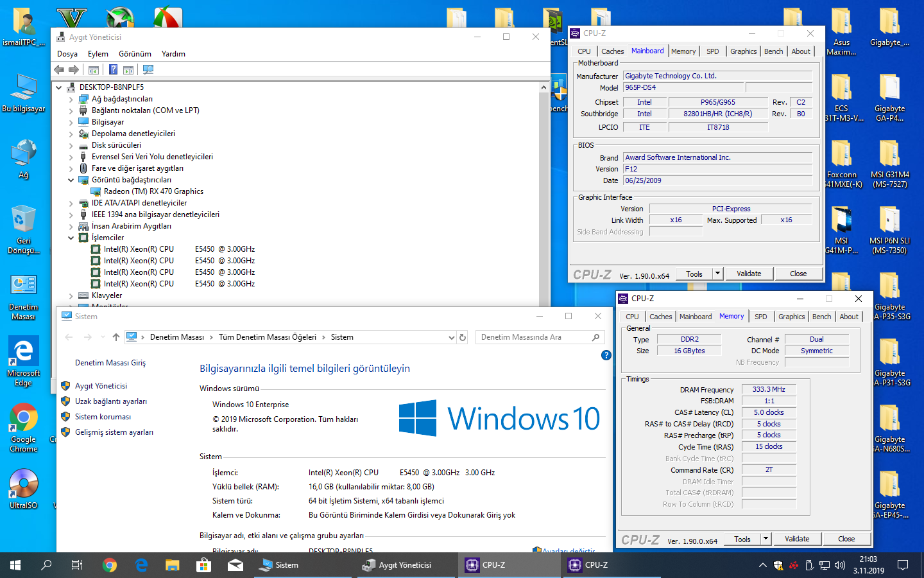Viewport: 924px width, 578px height.
Task: Switch to Bench tab in CPU-Z Memory window
Action: (x=822, y=317)
